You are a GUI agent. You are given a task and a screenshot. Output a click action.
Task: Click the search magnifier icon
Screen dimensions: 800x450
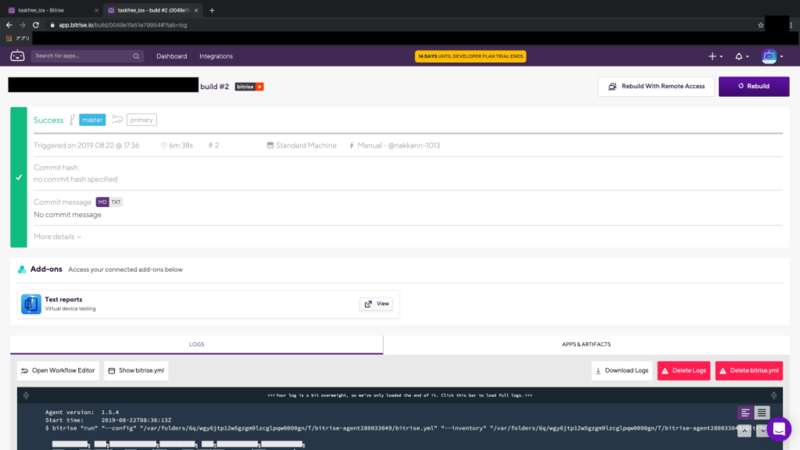pyautogui.click(x=136, y=56)
